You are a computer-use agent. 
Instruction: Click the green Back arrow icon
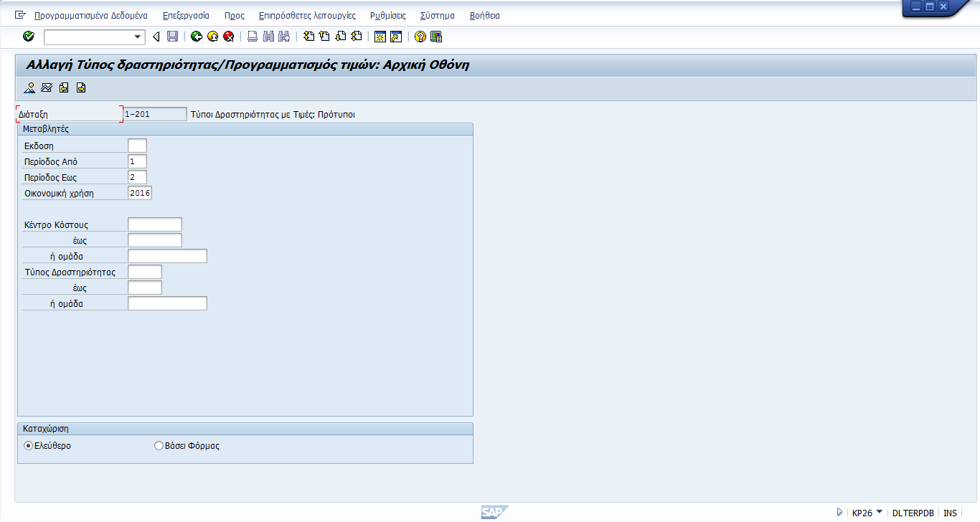click(x=196, y=37)
